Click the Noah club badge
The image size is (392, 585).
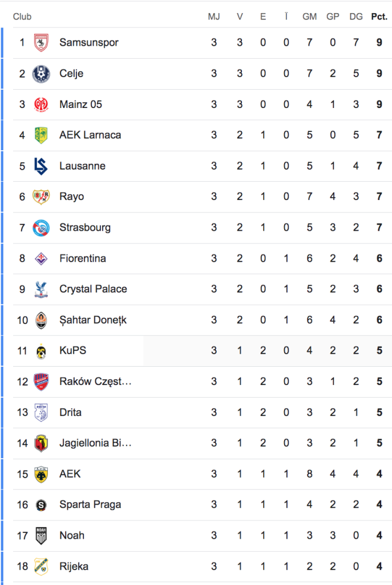point(41,535)
